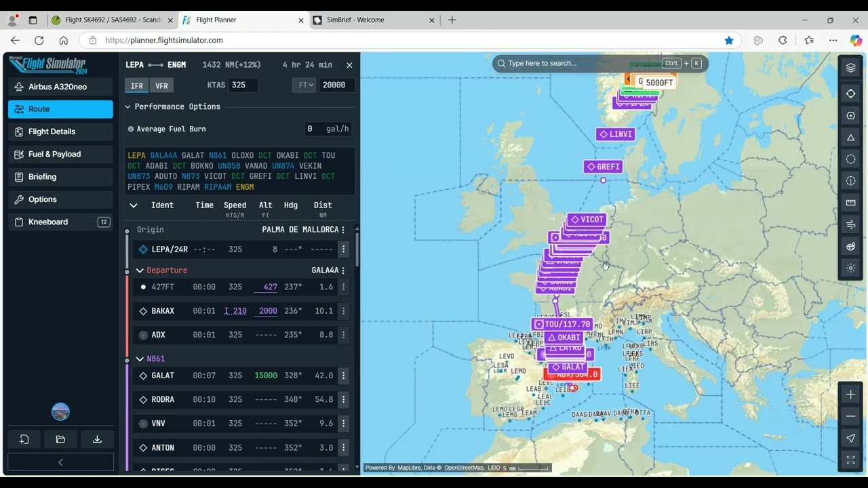Image resolution: width=868 pixels, height=488 pixels.
Task: Click the user profile avatar
Action: tap(60, 411)
